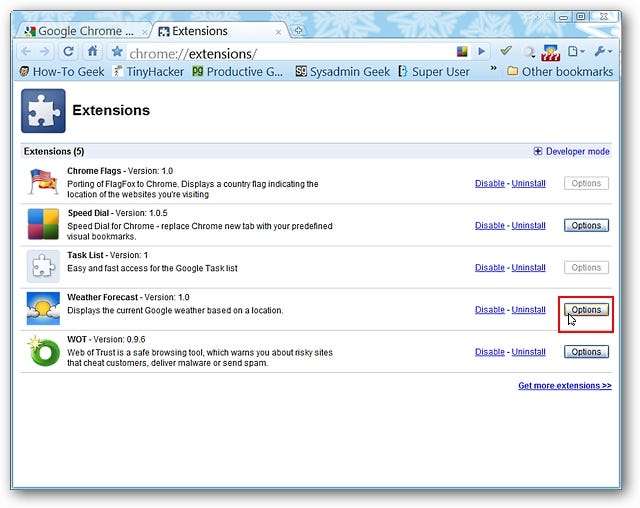This screenshot has width=640, height=508.
Task: Open the wrench tools menu
Action: point(603,51)
